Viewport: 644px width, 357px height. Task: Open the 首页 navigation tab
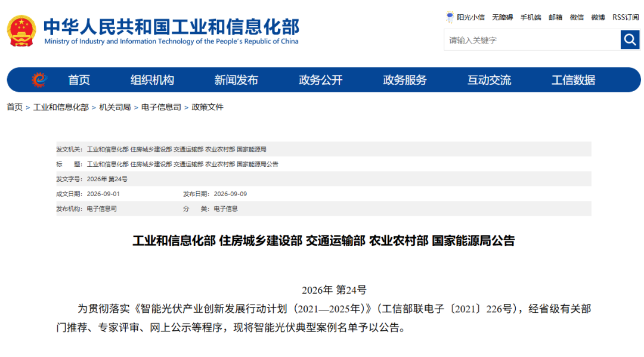(79, 80)
